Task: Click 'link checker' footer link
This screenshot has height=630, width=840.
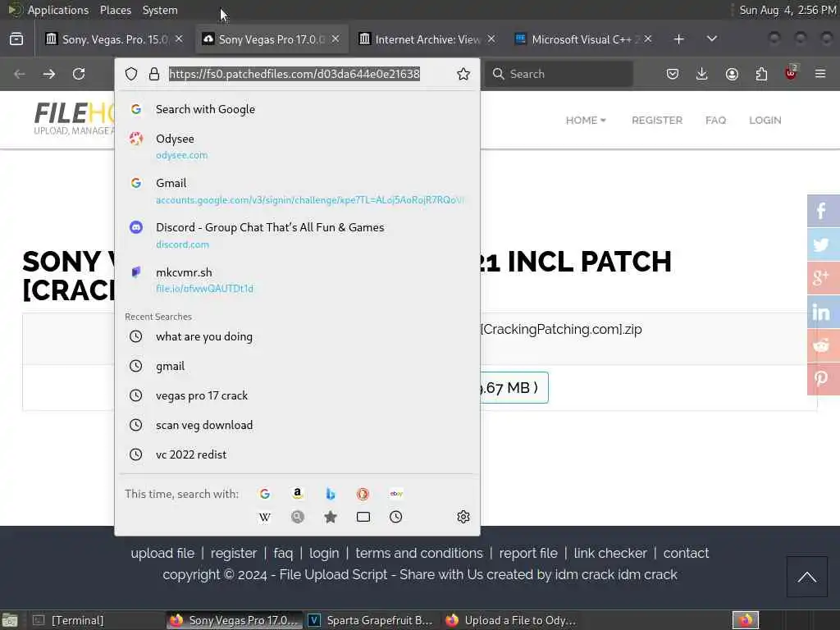Action: click(610, 553)
